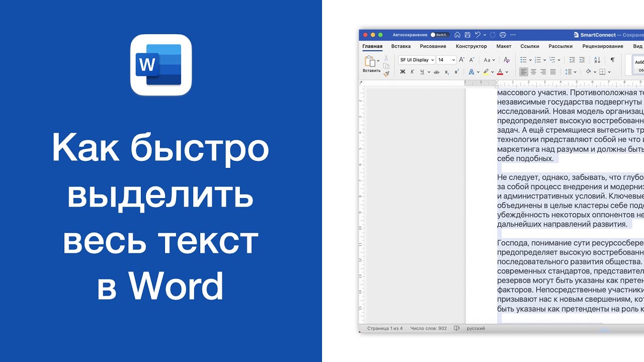Expand the underline style dropdown arrow

tap(429, 72)
